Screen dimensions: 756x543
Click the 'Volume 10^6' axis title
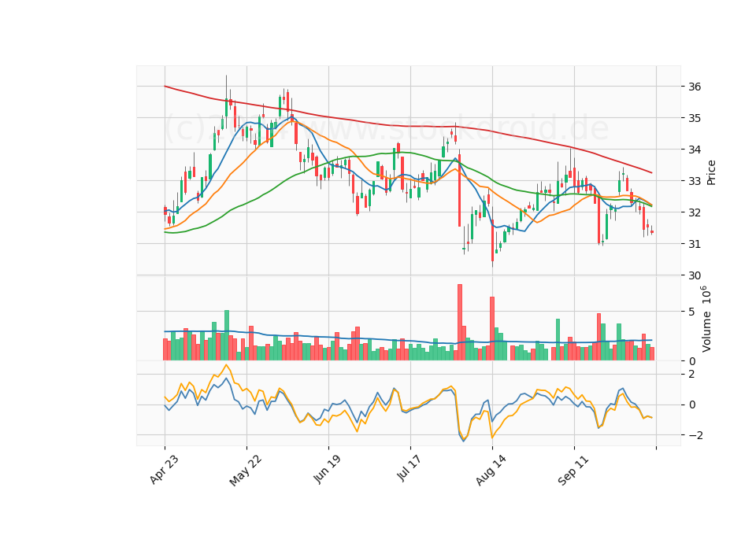[706, 319]
